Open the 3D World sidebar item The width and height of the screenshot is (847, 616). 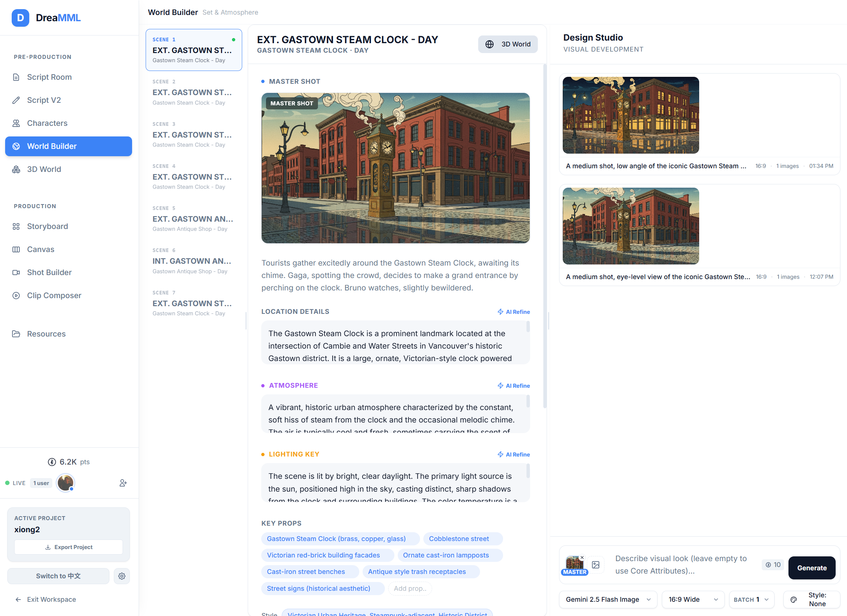[44, 169]
